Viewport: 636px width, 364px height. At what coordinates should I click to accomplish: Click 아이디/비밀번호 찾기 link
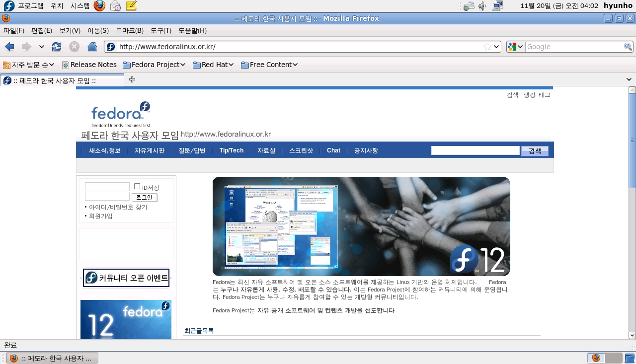(118, 207)
